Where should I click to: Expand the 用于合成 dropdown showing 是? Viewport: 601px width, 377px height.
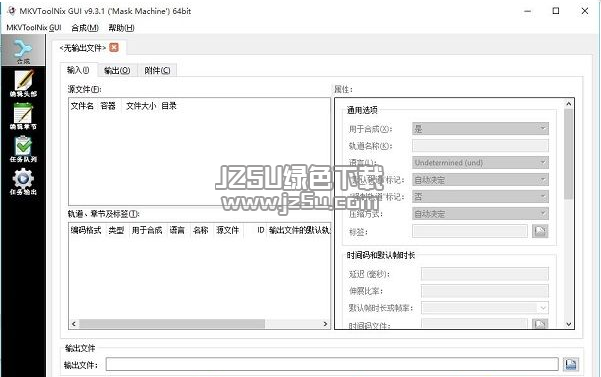coord(480,129)
